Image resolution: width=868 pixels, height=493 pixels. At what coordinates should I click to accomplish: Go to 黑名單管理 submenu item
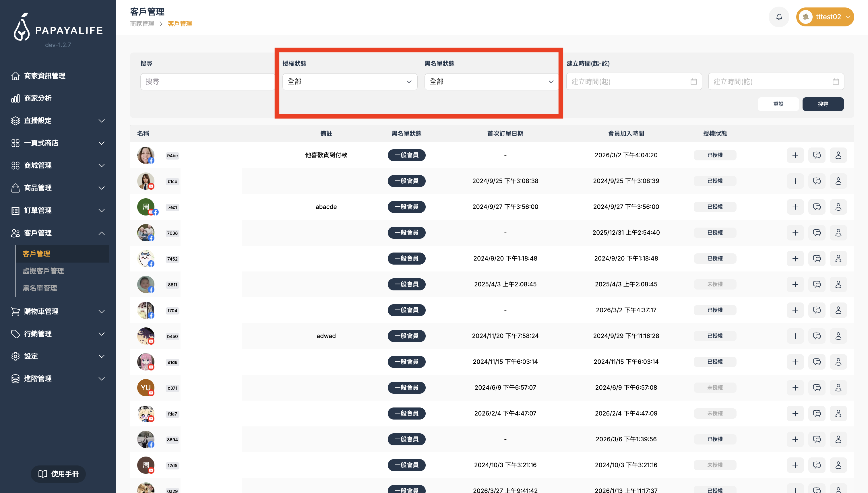coord(40,288)
